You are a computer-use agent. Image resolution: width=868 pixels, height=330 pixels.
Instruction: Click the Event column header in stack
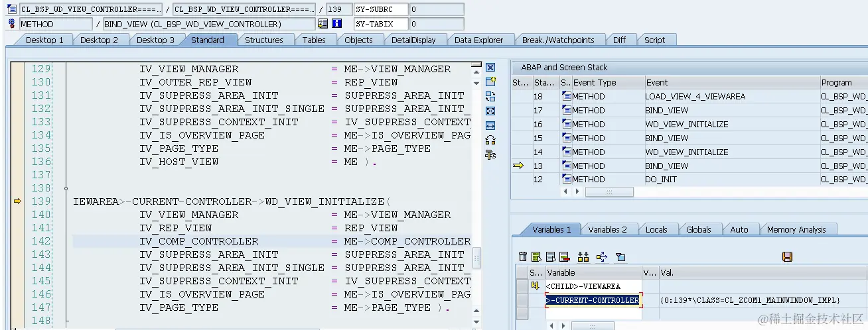[x=732, y=83]
